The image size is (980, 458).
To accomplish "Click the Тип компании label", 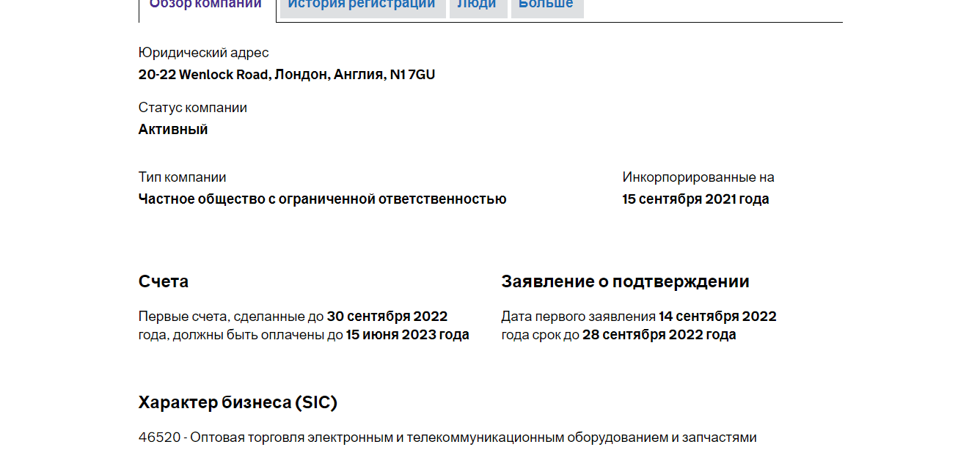I will pos(182,177).
